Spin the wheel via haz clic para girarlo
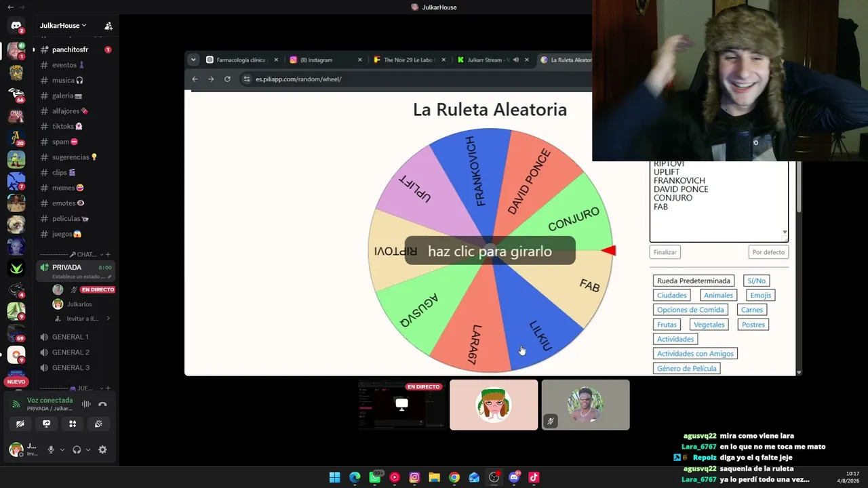The height and width of the screenshot is (488, 868). (x=490, y=251)
